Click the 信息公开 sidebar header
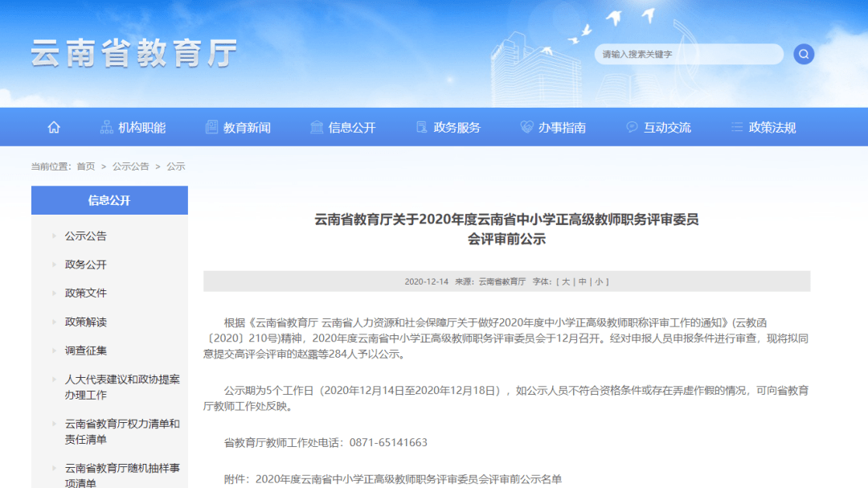 [109, 200]
